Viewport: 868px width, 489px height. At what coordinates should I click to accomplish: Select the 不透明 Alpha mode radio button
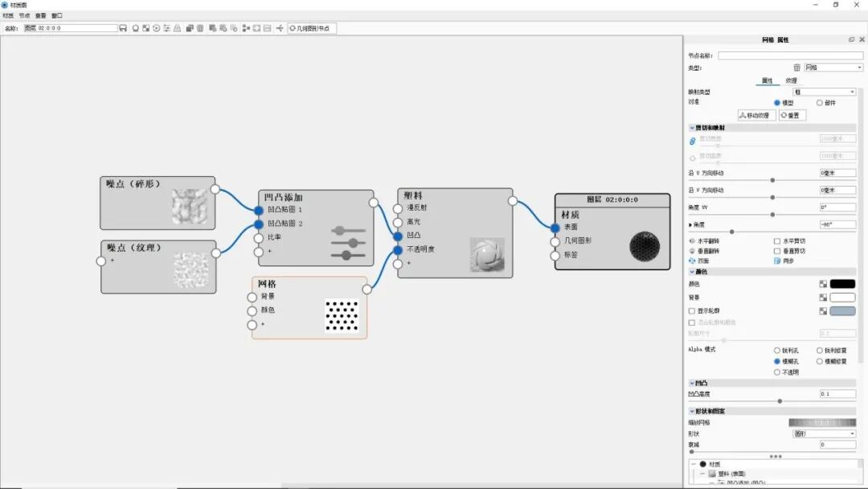(777, 372)
